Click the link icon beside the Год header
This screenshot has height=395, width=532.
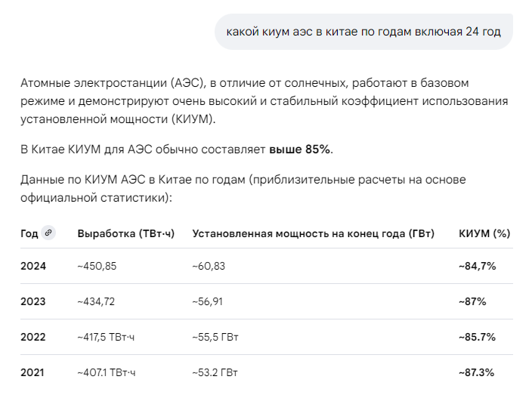pyautogui.click(x=48, y=233)
